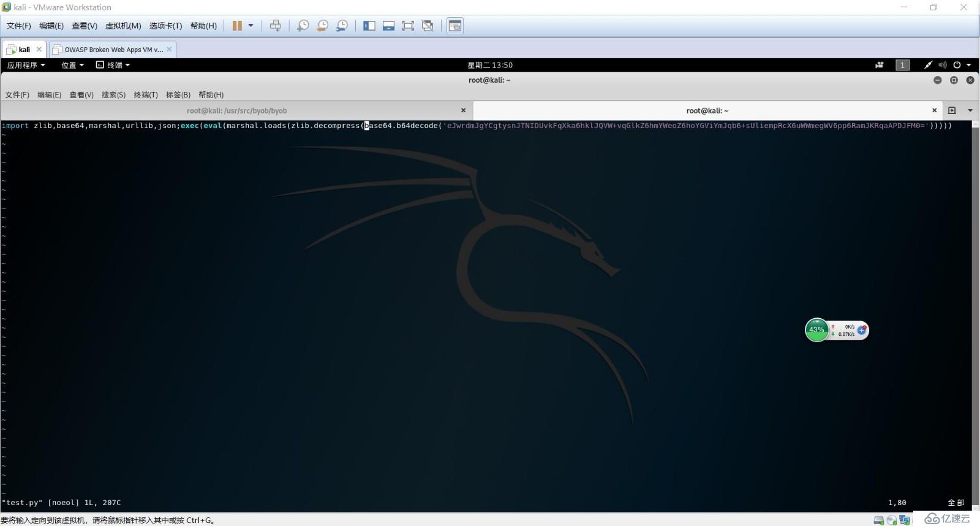Pause the virtual machine with the pause icon
Image resolution: width=980 pixels, height=526 pixels.
coord(237,26)
